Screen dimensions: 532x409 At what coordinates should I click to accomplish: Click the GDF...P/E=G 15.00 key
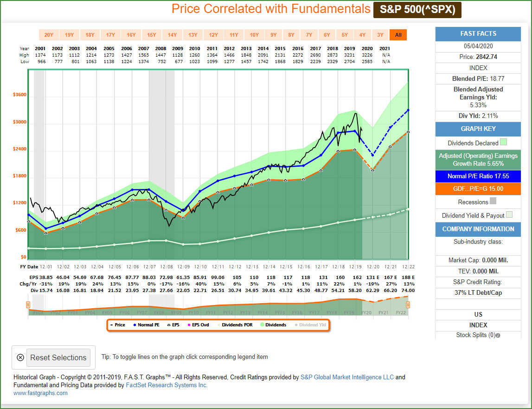(478, 189)
